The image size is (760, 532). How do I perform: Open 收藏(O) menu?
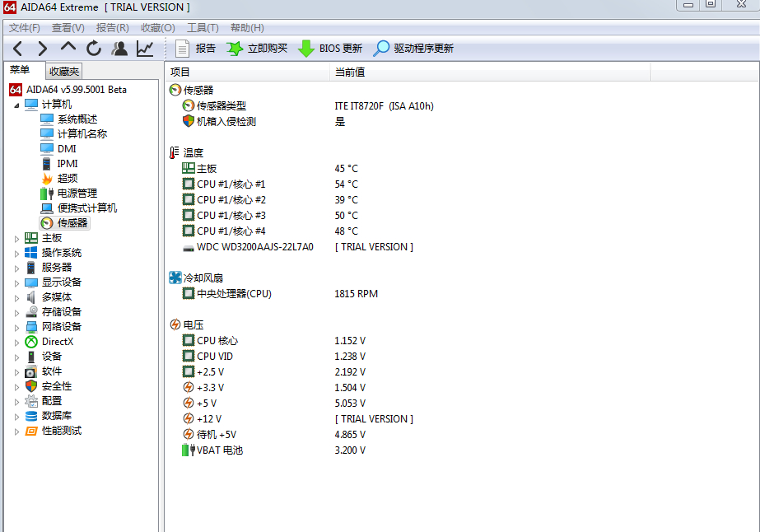coord(157,28)
